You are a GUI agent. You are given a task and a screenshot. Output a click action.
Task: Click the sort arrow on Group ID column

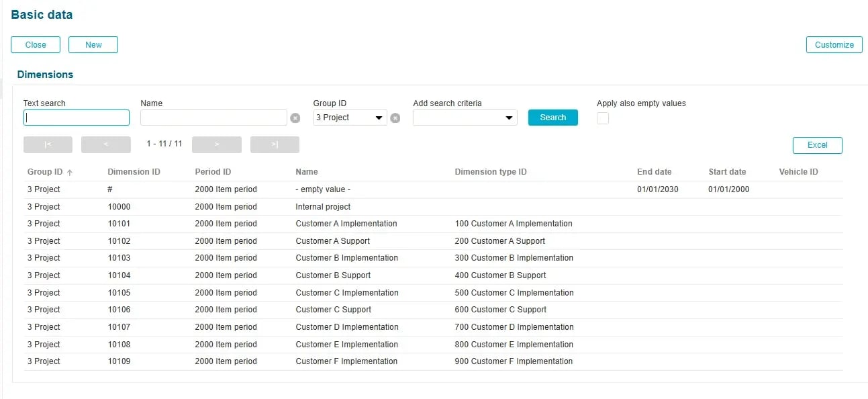[68, 172]
